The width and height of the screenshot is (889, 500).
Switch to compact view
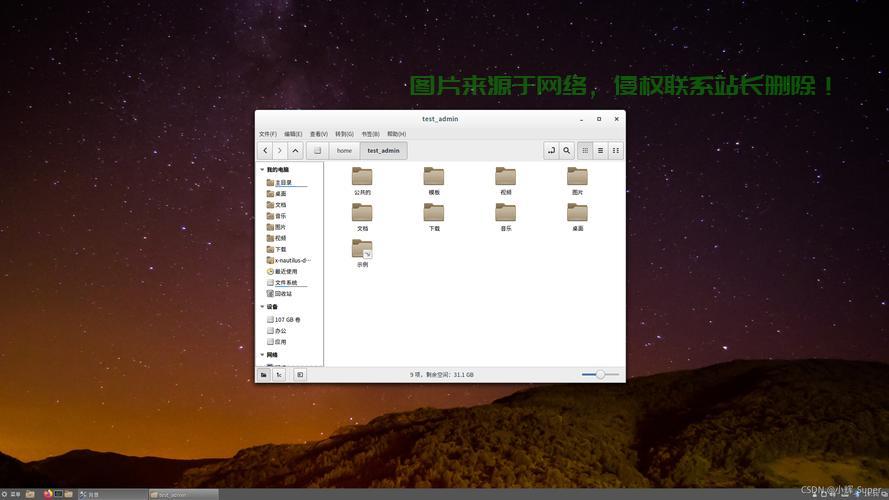pyautogui.click(x=616, y=150)
